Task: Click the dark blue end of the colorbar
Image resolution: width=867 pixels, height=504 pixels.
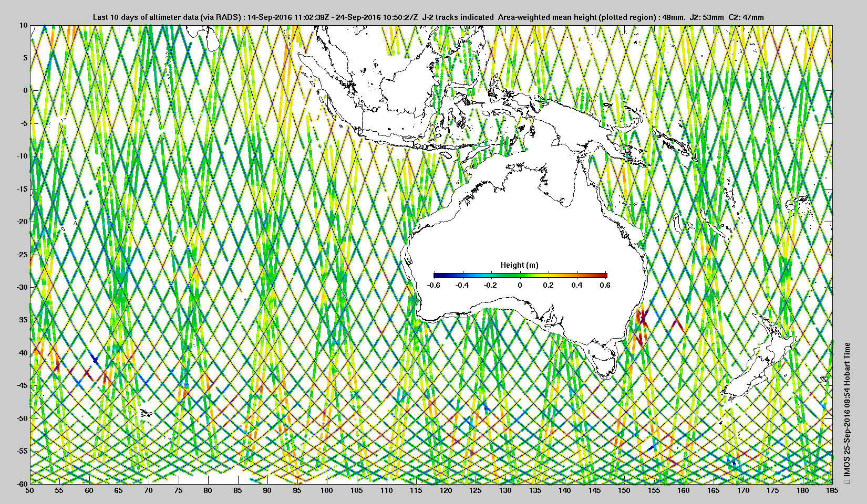Action: (x=436, y=275)
